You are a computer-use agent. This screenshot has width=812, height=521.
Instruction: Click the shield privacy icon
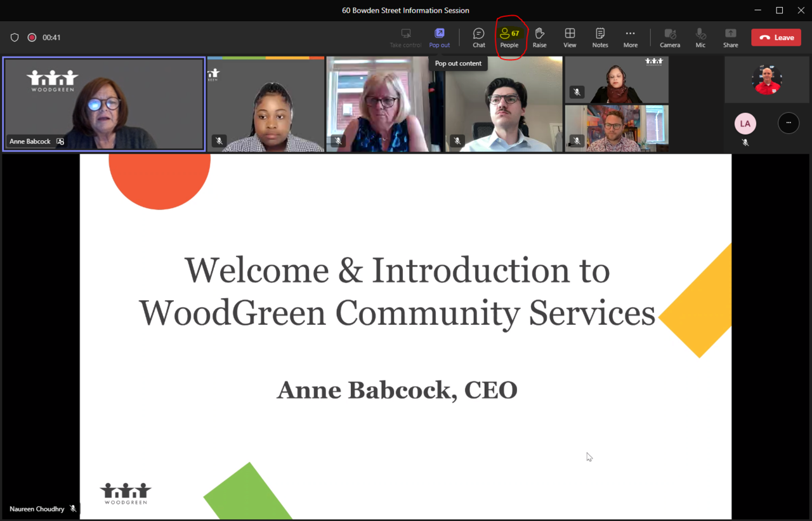(15, 37)
